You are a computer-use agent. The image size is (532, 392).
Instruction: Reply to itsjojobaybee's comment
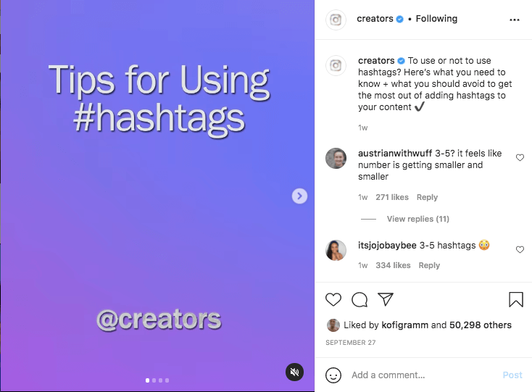429,266
